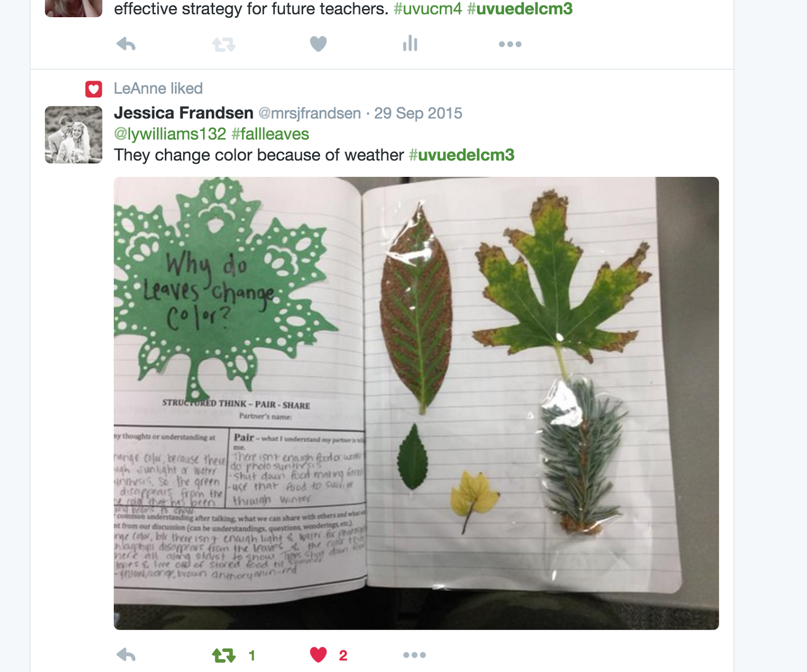Image resolution: width=807 pixels, height=672 pixels.
Task: Enlarge the leaf notebook photo
Action: (x=416, y=403)
